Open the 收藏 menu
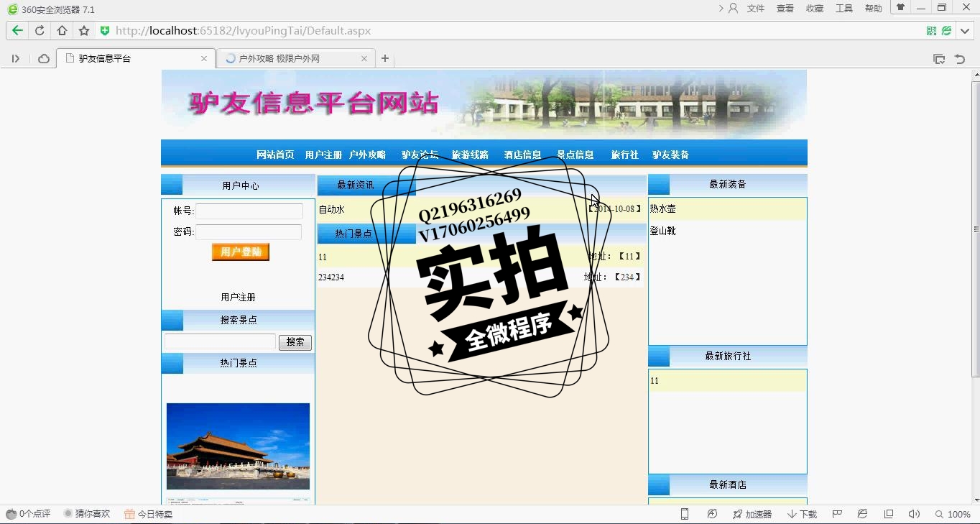Image resolution: width=980 pixels, height=524 pixels. click(815, 9)
